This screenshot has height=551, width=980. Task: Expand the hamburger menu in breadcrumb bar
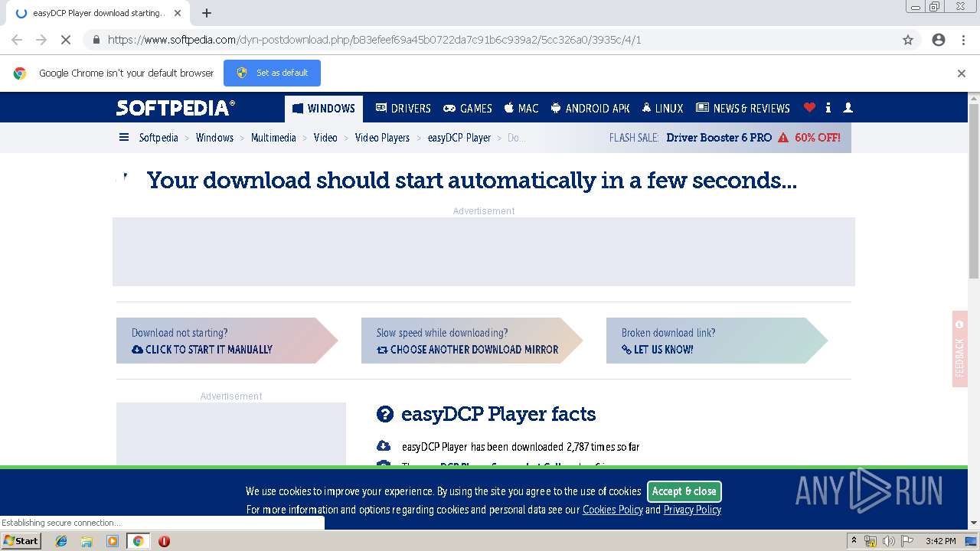point(124,138)
